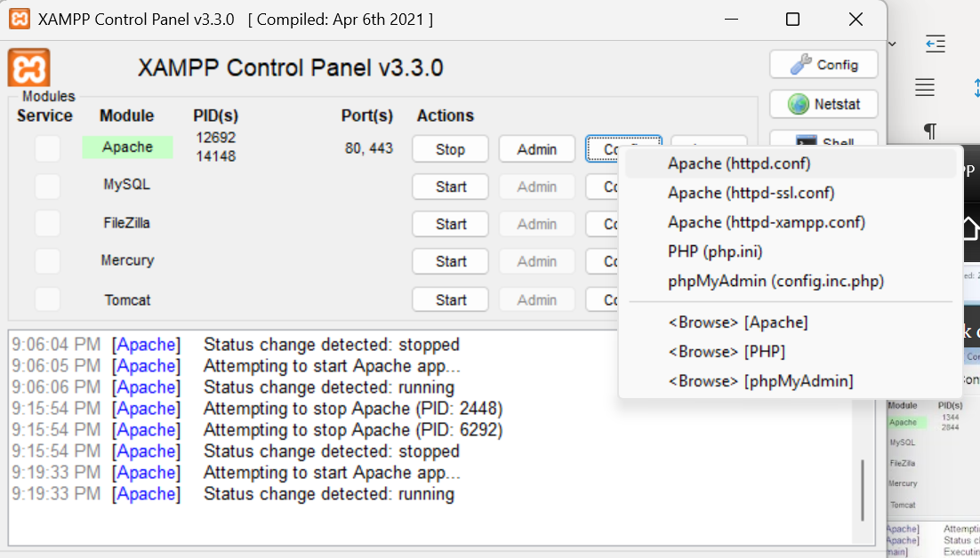This screenshot has width=980, height=558.
Task: Toggle the Mercury service checkbox
Action: [47, 261]
